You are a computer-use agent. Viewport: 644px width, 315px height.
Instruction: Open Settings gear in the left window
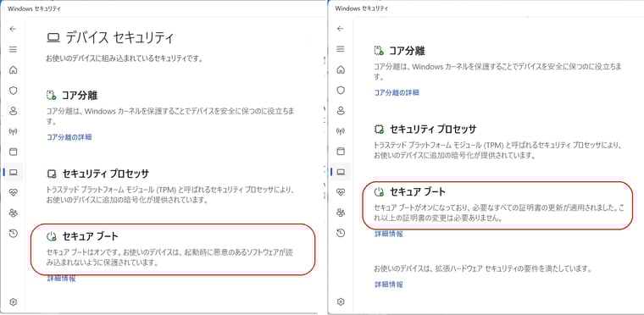pos(14,302)
